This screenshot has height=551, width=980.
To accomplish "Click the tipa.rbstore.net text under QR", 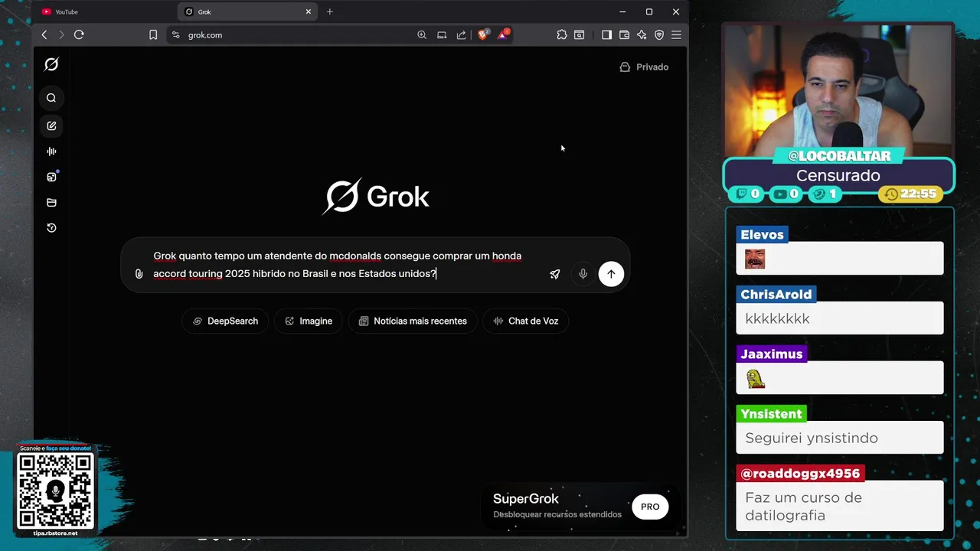I will tap(56, 533).
